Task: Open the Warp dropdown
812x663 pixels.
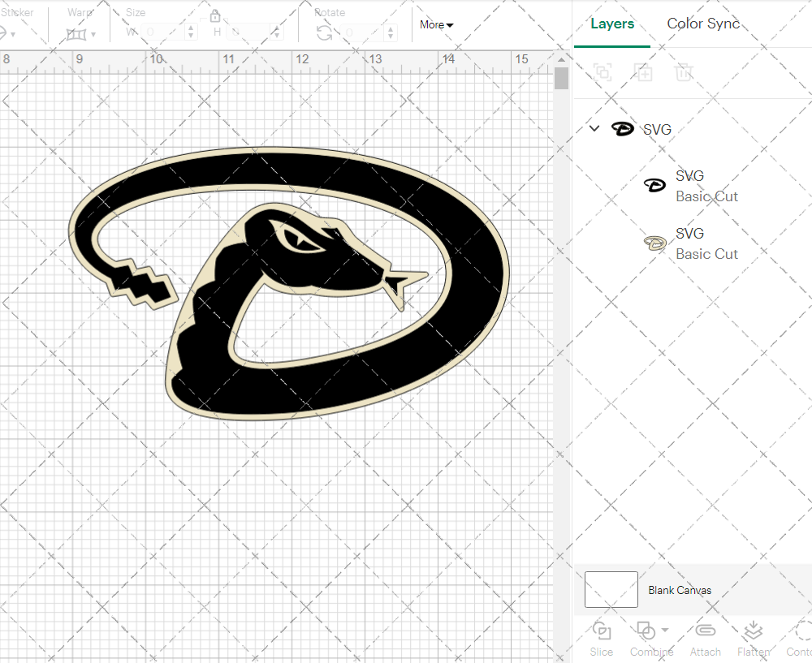Action: pyautogui.click(x=81, y=34)
